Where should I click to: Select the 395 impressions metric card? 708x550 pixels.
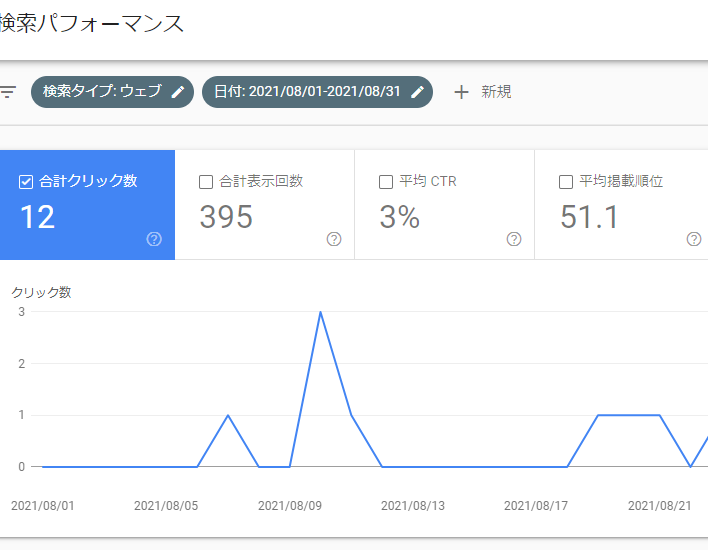[265, 205]
